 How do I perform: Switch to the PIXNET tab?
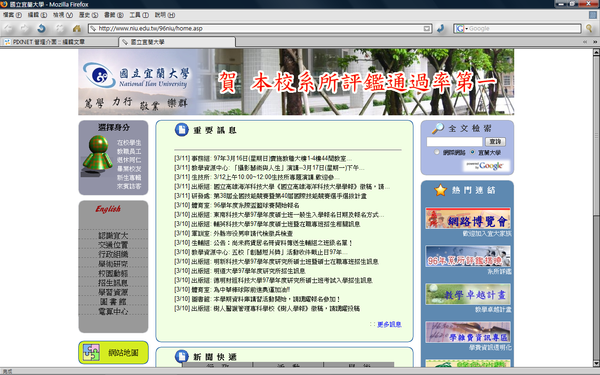[x=59, y=42]
